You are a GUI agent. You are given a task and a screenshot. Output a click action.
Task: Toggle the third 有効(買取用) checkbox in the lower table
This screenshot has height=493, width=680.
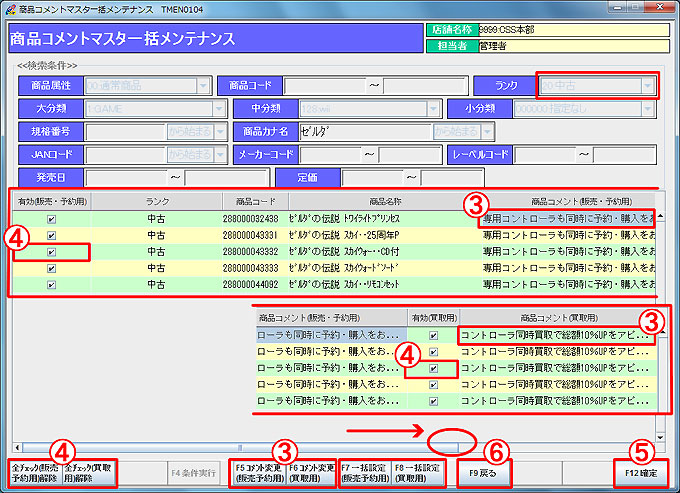(433, 369)
